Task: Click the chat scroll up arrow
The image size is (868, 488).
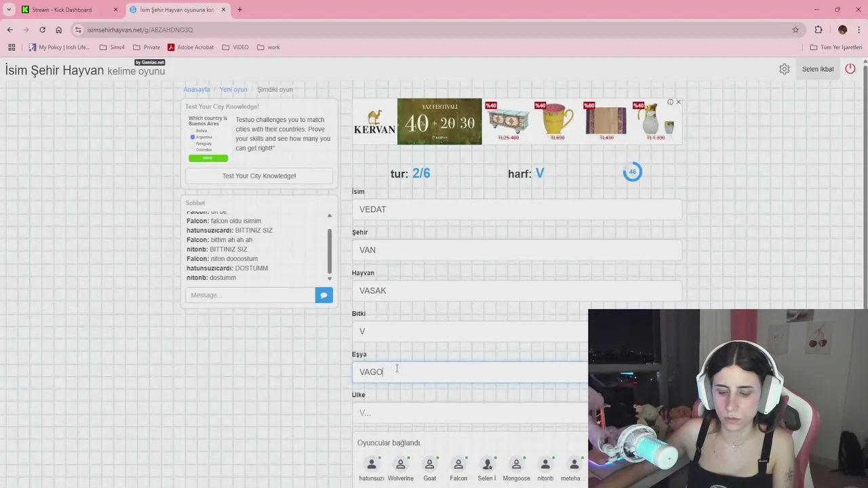Action: [330, 216]
